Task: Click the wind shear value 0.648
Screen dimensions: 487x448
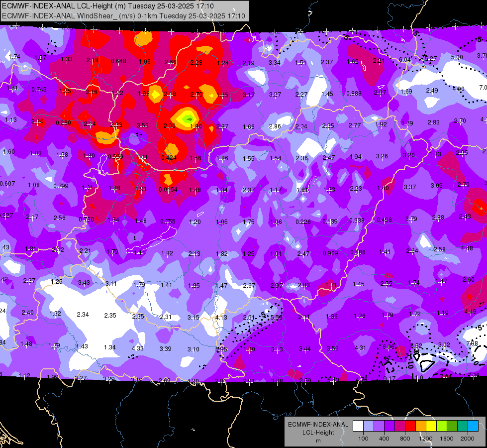Action: tap(119, 61)
